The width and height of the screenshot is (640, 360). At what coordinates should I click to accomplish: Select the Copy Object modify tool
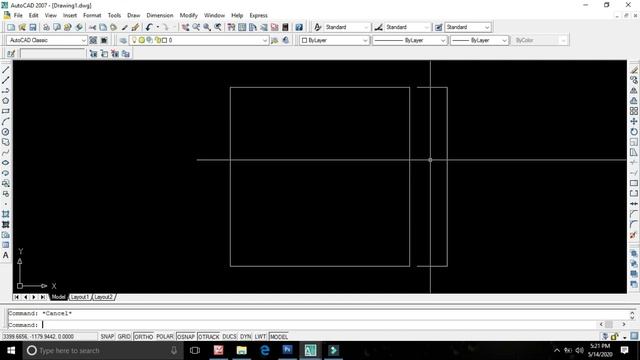(x=634, y=80)
